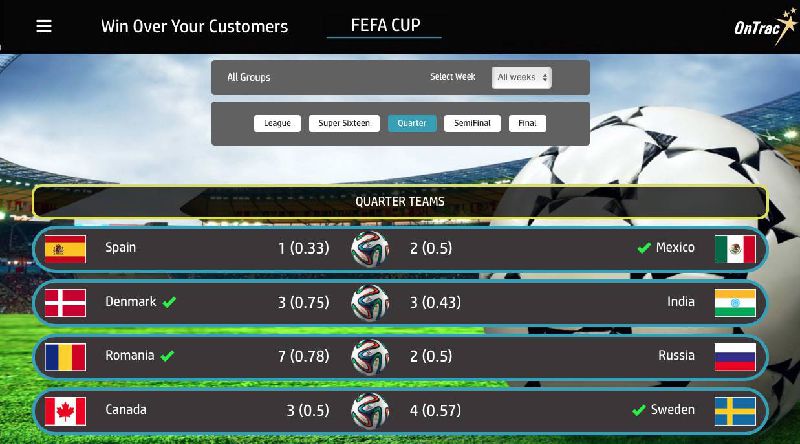Image resolution: width=800 pixels, height=444 pixels.
Task: Click the soccer ball in Canada-Sweden row
Action: tap(370, 410)
